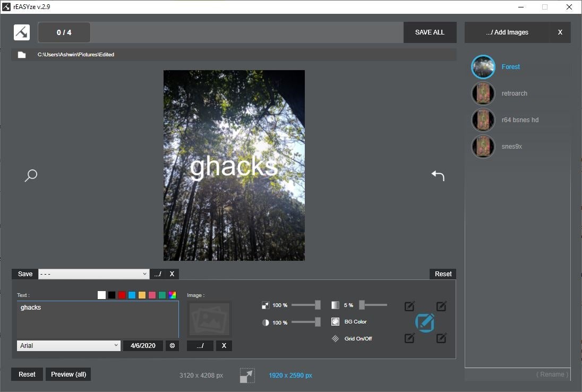Click the Reset button above the watermark panel

443,274
